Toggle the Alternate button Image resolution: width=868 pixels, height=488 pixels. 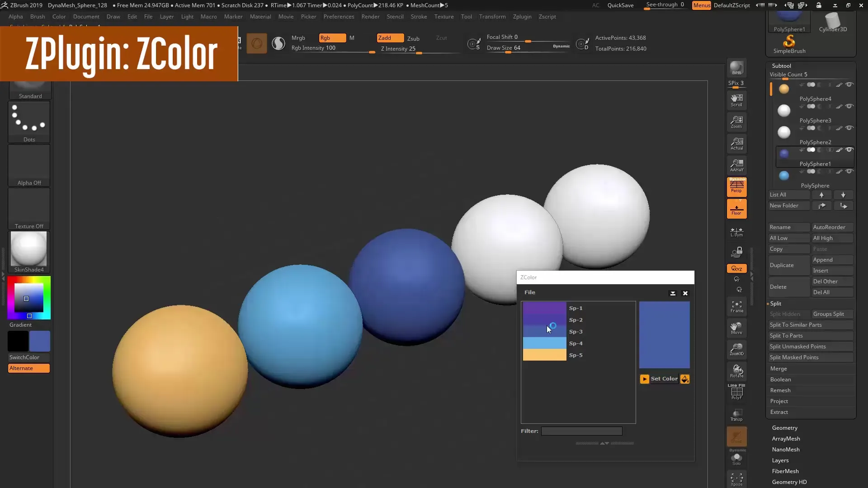29,368
